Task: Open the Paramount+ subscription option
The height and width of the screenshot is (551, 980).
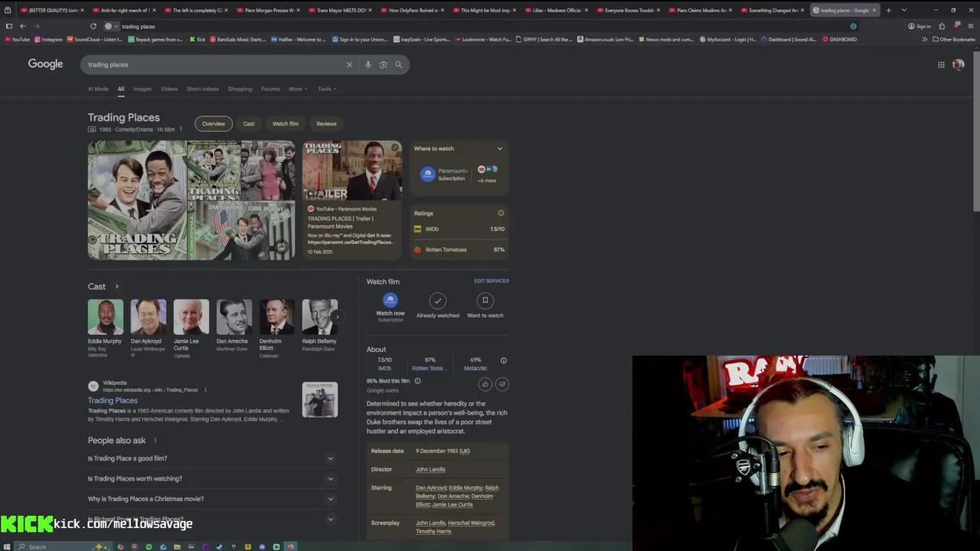Action: pyautogui.click(x=444, y=174)
